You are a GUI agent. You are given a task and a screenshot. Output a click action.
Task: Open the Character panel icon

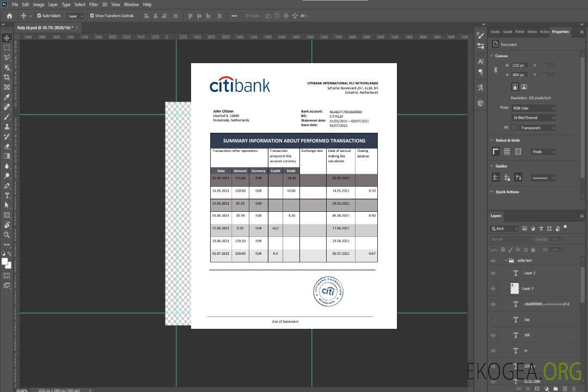click(x=481, y=62)
